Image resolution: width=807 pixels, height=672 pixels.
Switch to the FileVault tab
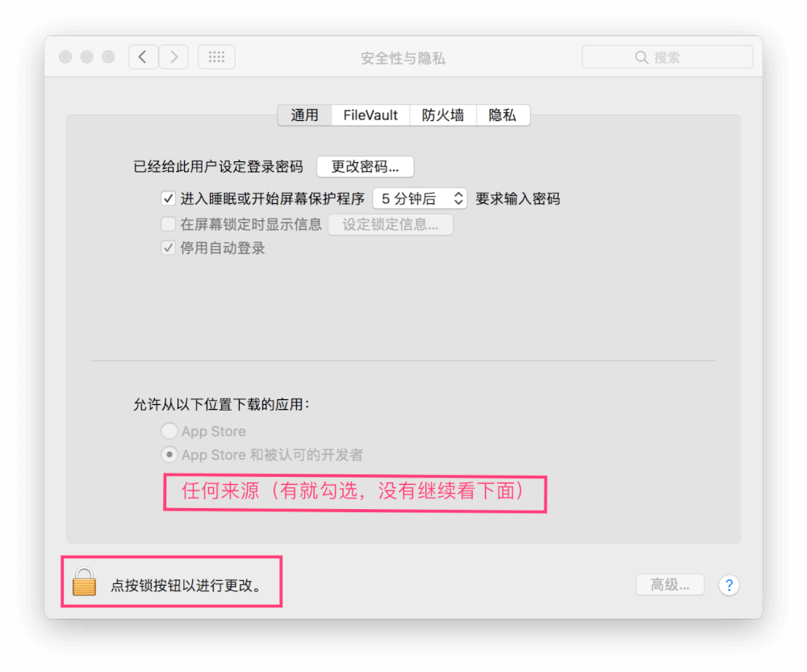pos(370,115)
